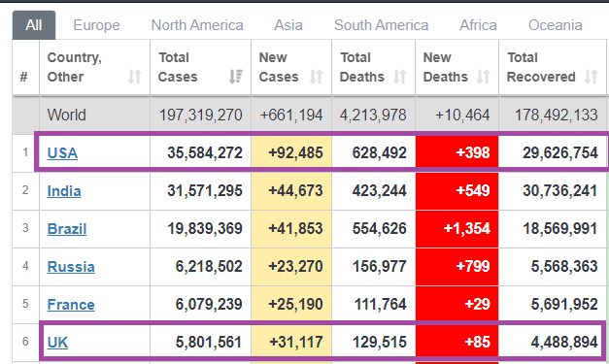609x364 pixels.
Task: Switch to the South America tab
Action: coord(382,25)
